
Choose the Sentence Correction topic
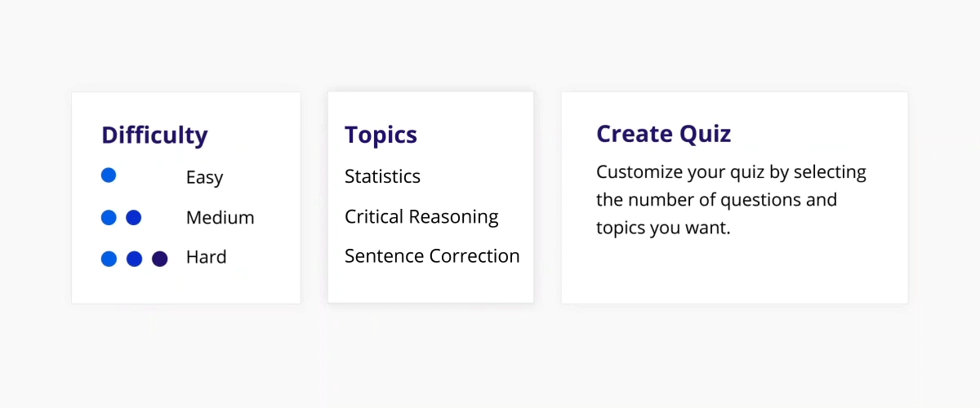[x=432, y=255]
